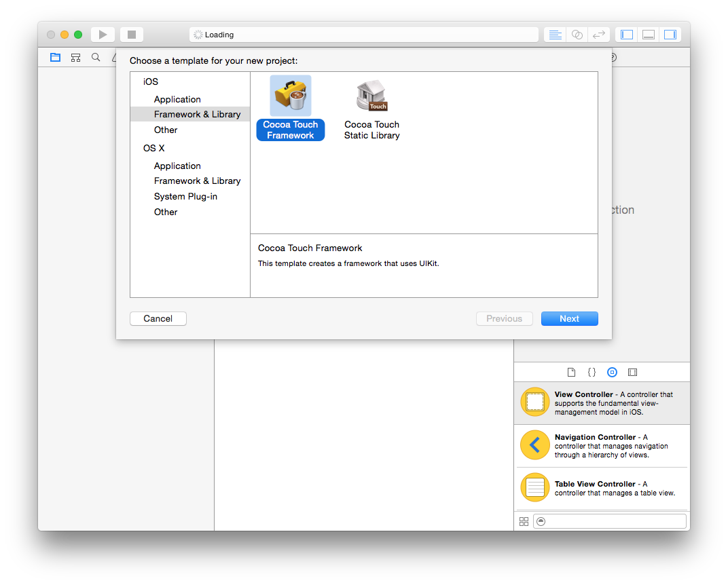Select OS X System Plug-in category
The image size is (728, 585).
[x=185, y=196]
